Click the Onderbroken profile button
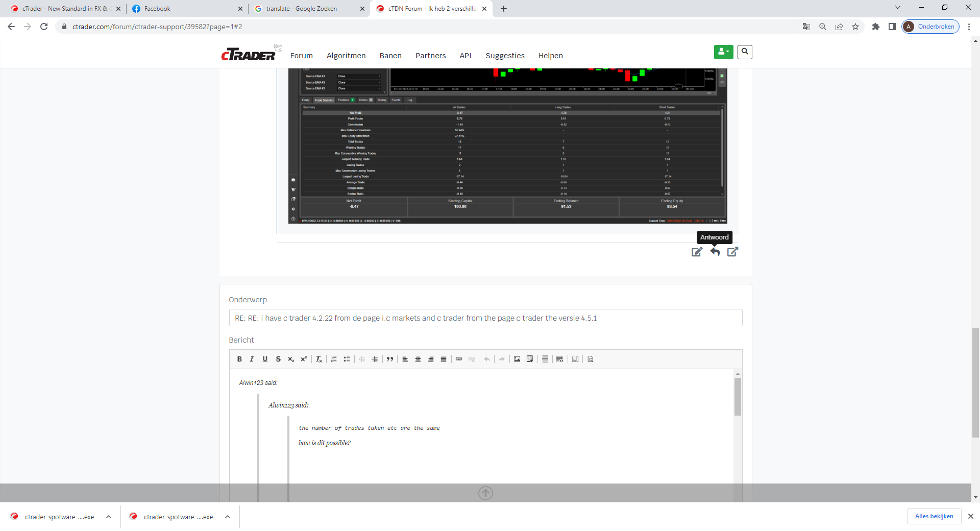Image resolution: width=980 pixels, height=531 pixels. point(930,27)
